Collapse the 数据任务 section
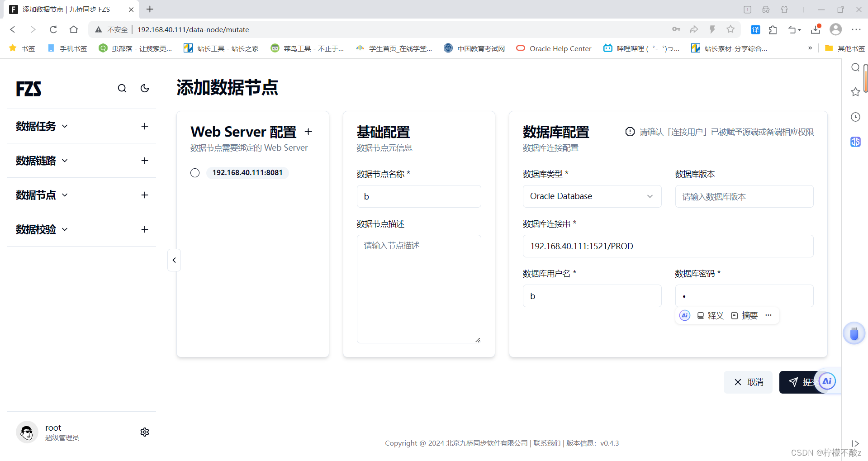The width and height of the screenshot is (868, 461). [x=65, y=126]
